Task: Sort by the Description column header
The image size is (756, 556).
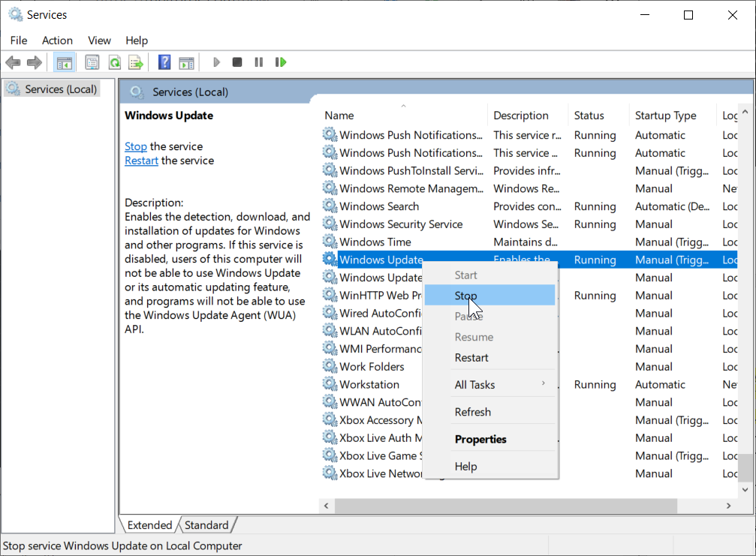Action: [x=528, y=115]
